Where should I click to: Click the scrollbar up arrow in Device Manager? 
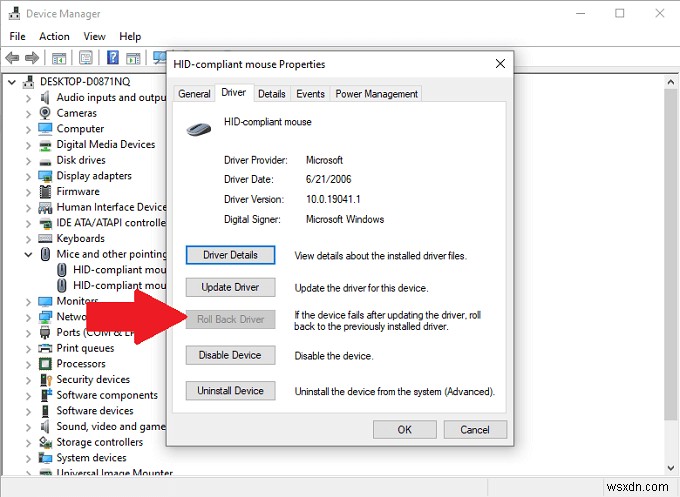(x=670, y=82)
